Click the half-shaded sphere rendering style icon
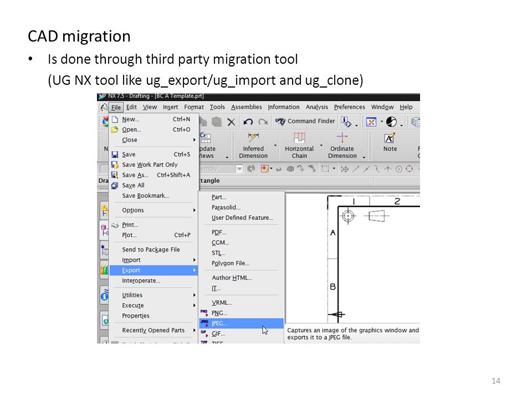This screenshot has width=532, height=399. (x=391, y=121)
